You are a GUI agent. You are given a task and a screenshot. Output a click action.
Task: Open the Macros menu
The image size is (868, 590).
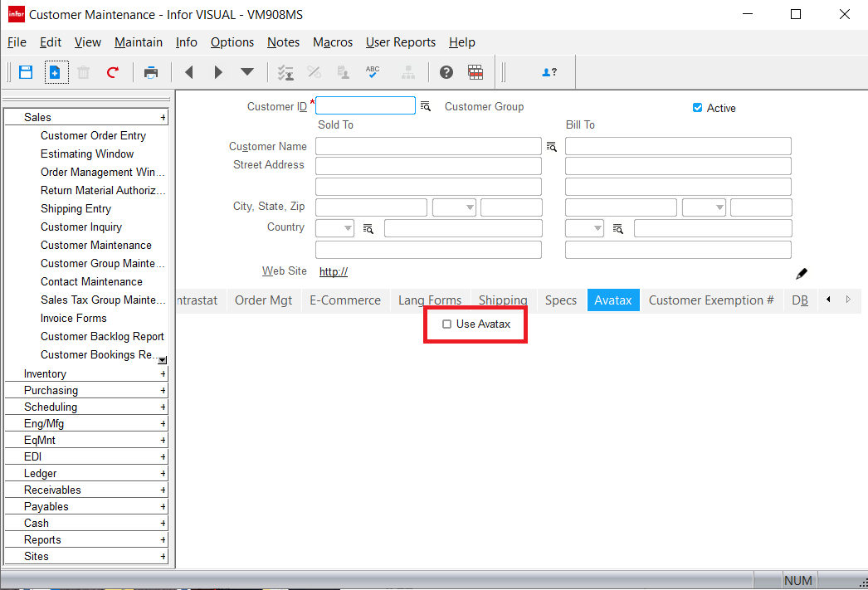click(333, 42)
